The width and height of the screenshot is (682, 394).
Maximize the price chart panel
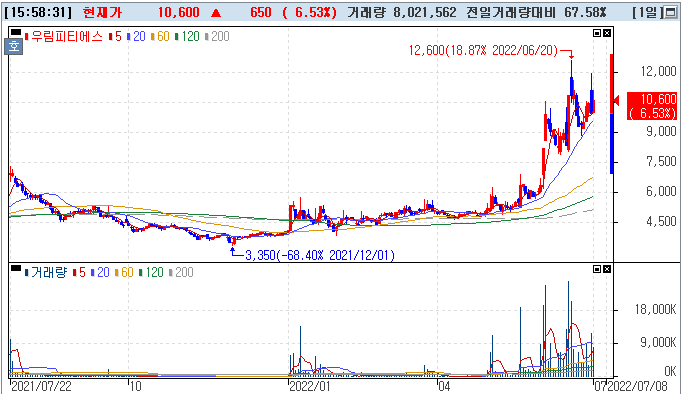(x=597, y=33)
